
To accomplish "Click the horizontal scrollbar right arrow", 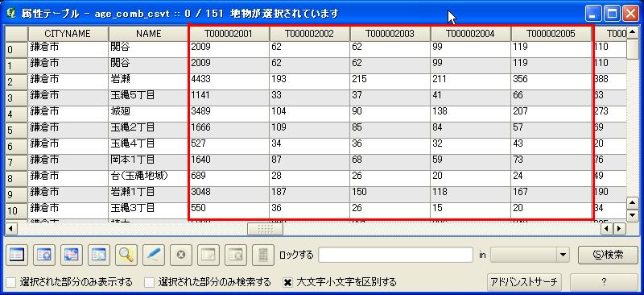I will tap(619, 228).
